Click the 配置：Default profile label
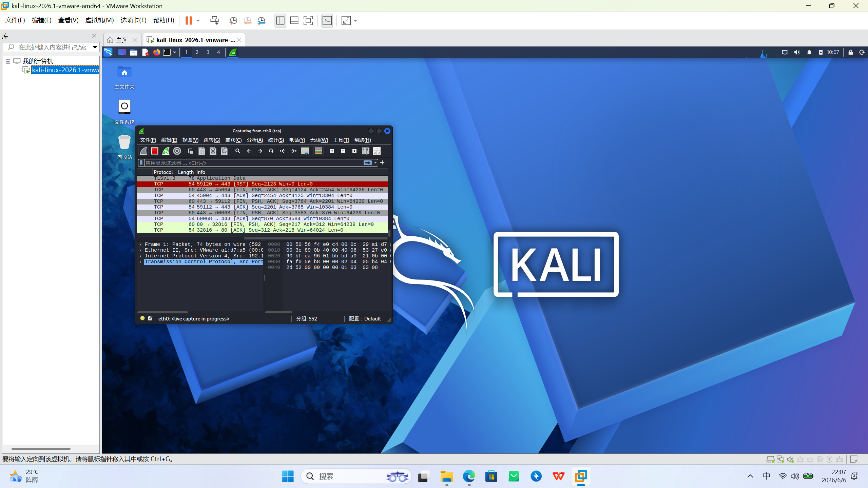Viewport: 868px width, 488px height. [365, 319]
